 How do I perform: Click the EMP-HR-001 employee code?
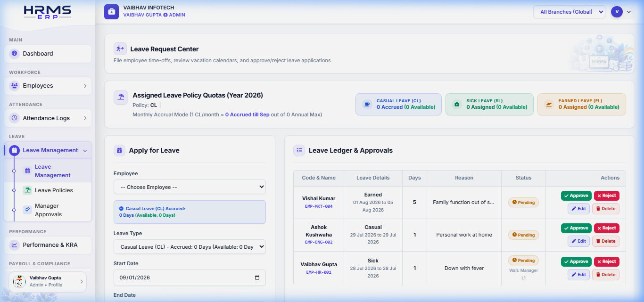pos(319,272)
